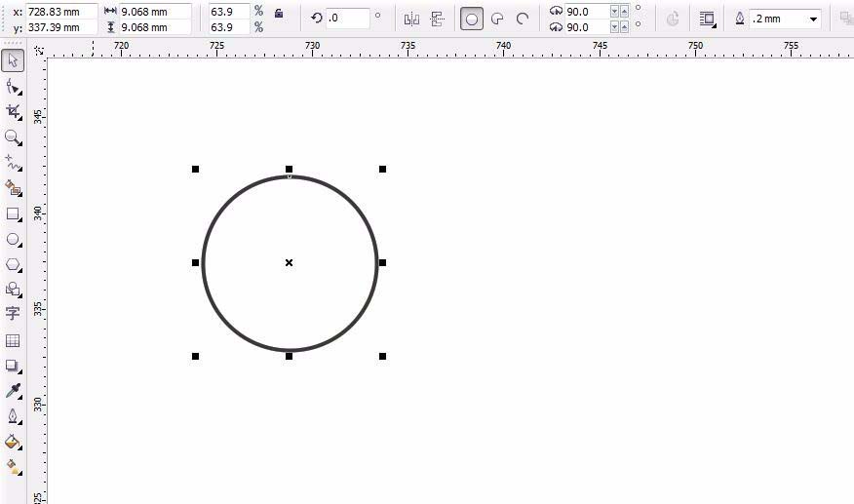
Task: Open the Fill bucket tool
Action: click(x=13, y=442)
